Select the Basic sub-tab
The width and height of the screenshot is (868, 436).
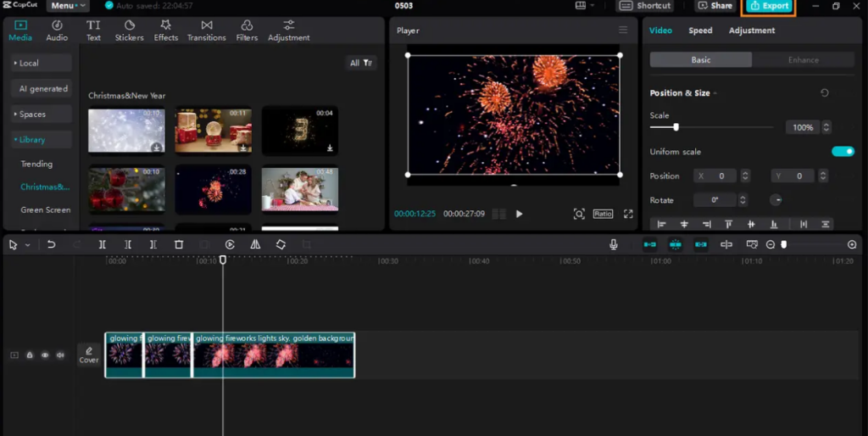701,60
